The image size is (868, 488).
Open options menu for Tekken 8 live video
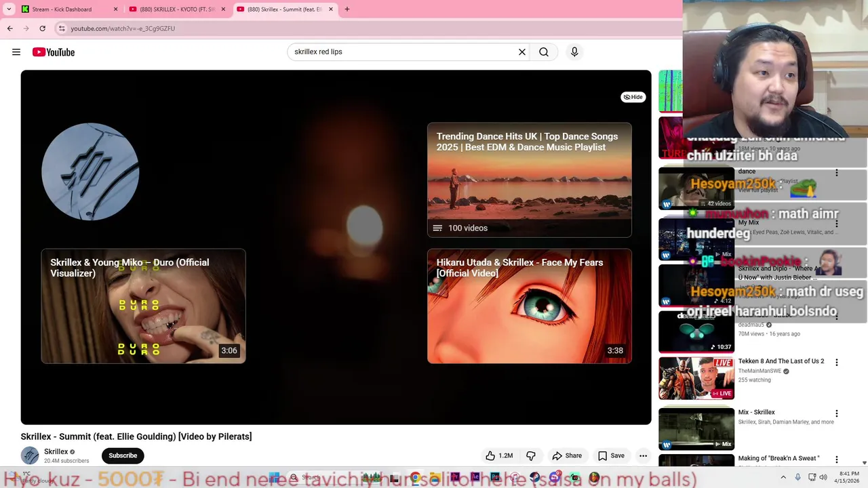tap(836, 363)
